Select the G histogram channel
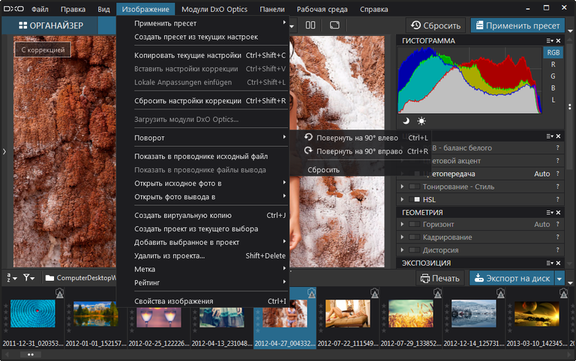 coord(553,76)
